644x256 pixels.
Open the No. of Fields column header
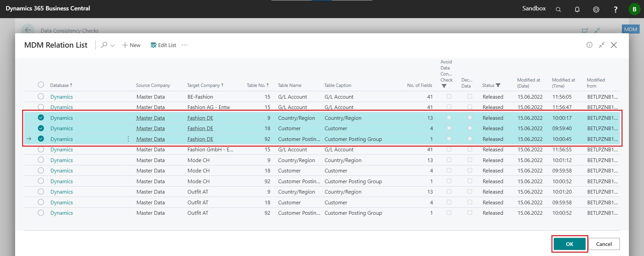[x=420, y=85]
